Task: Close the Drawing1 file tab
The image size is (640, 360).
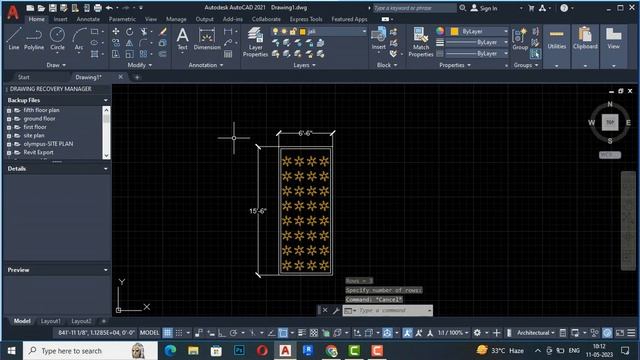Action: [120, 77]
